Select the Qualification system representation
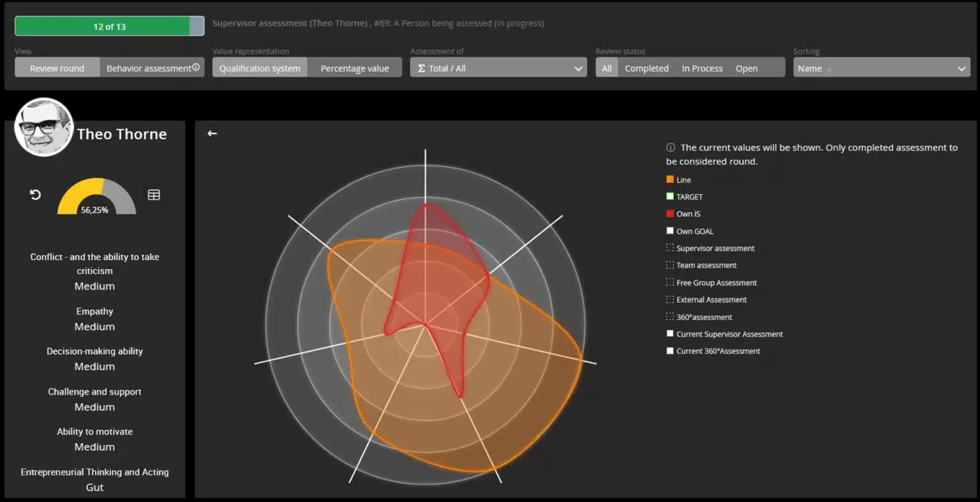 point(259,68)
